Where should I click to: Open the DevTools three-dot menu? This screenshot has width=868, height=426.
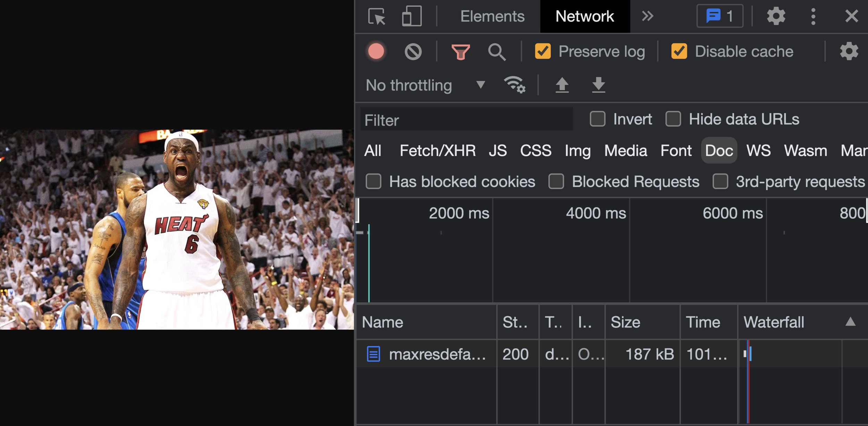[813, 16]
